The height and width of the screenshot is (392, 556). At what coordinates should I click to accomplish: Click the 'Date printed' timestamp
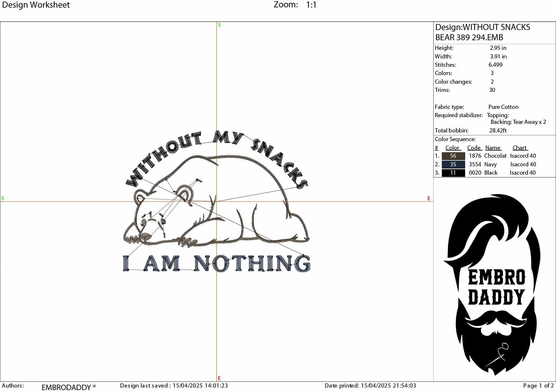(370, 386)
